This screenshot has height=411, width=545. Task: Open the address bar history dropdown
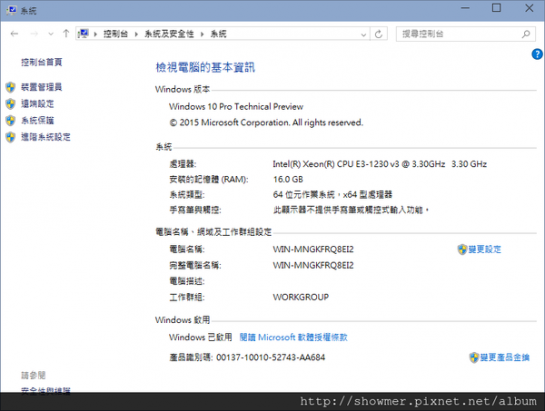(363, 34)
